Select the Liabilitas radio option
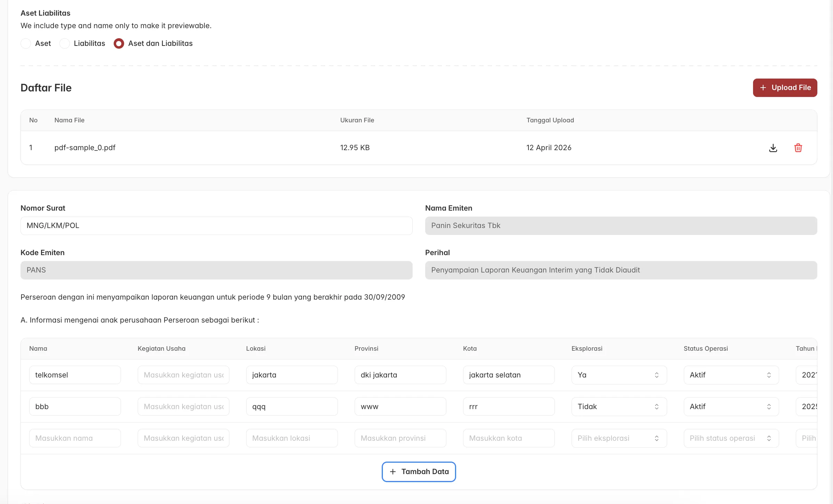Image resolution: width=833 pixels, height=504 pixels. 65,43
